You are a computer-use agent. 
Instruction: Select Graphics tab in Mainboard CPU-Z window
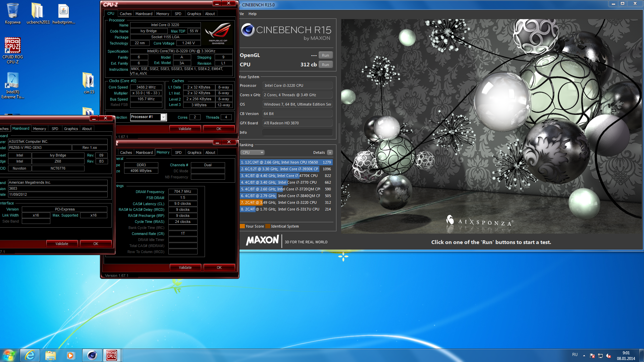tap(71, 129)
